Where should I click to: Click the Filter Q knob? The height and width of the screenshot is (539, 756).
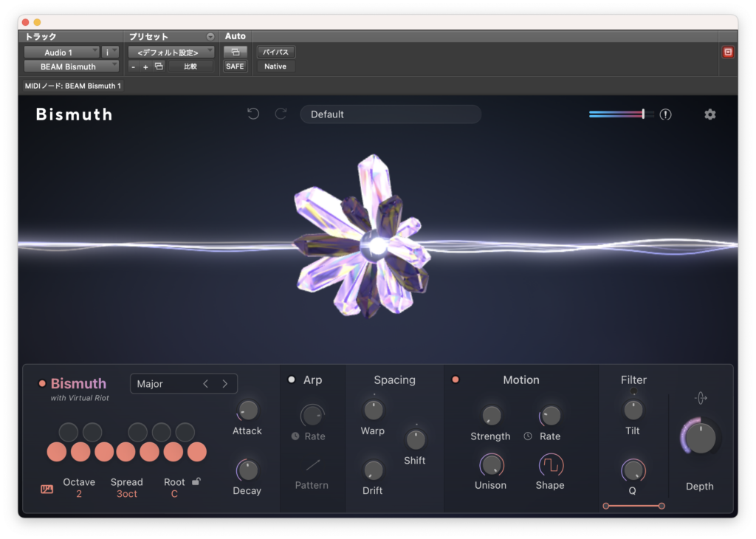tap(633, 470)
